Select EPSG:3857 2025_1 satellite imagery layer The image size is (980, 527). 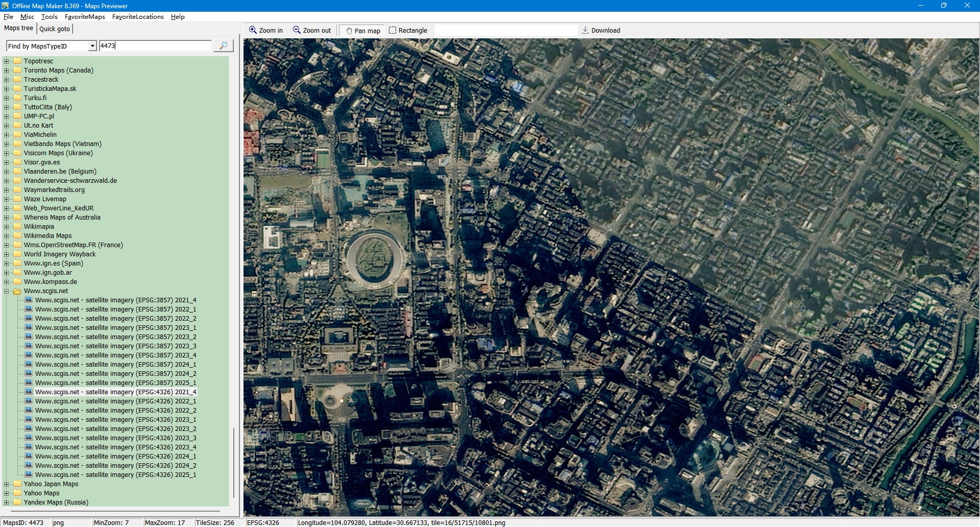[115, 383]
